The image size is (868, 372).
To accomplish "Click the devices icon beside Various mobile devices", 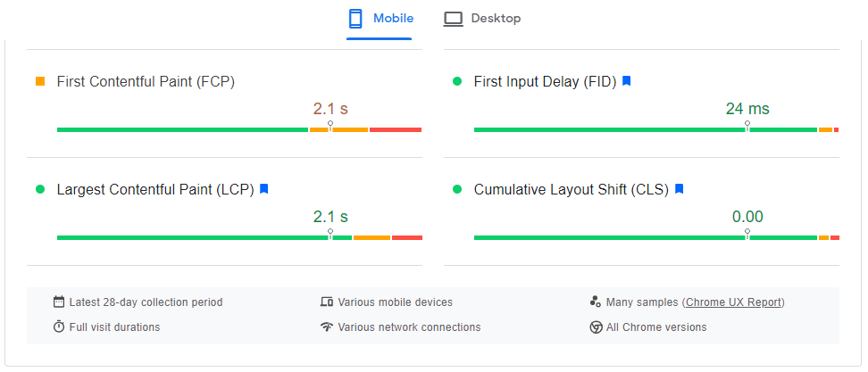I will (x=327, y=302).
